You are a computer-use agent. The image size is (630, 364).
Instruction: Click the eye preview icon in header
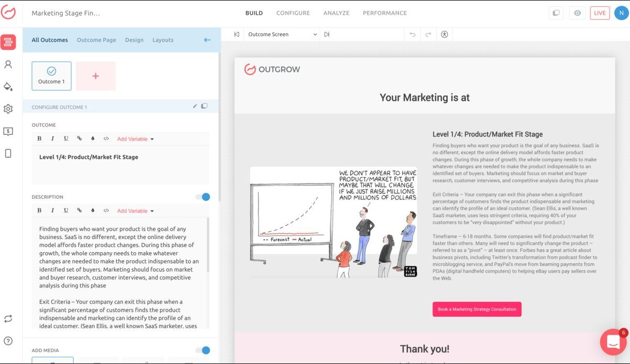[x=577, y=13]
